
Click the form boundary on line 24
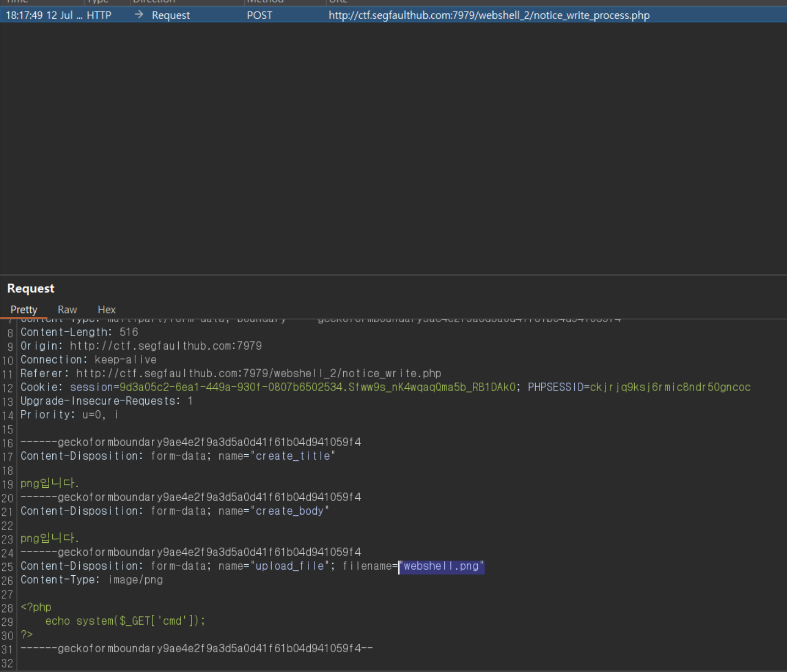pos(191,552)
